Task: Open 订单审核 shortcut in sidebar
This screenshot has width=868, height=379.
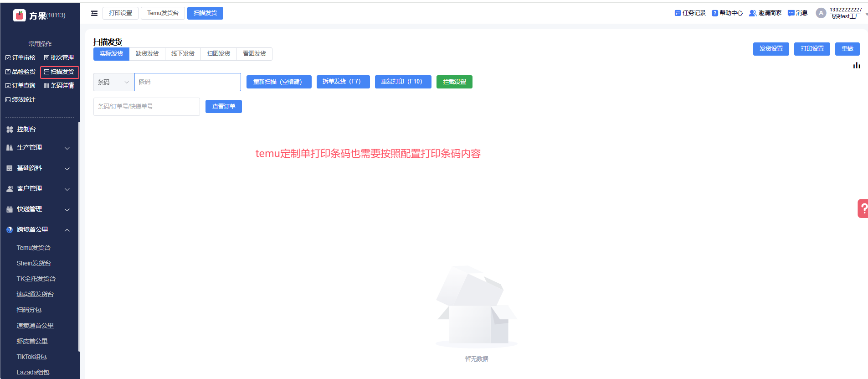Action: pyautogui.click(x=21, y=58)
